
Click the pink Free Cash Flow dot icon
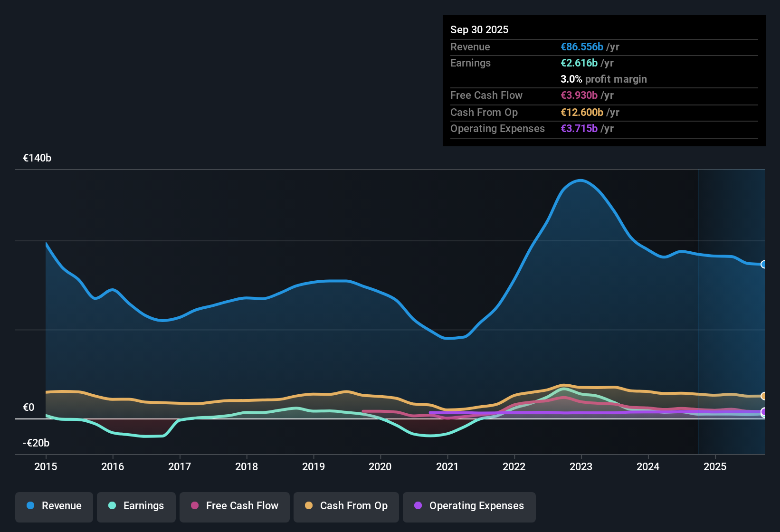tap(194, 506)
